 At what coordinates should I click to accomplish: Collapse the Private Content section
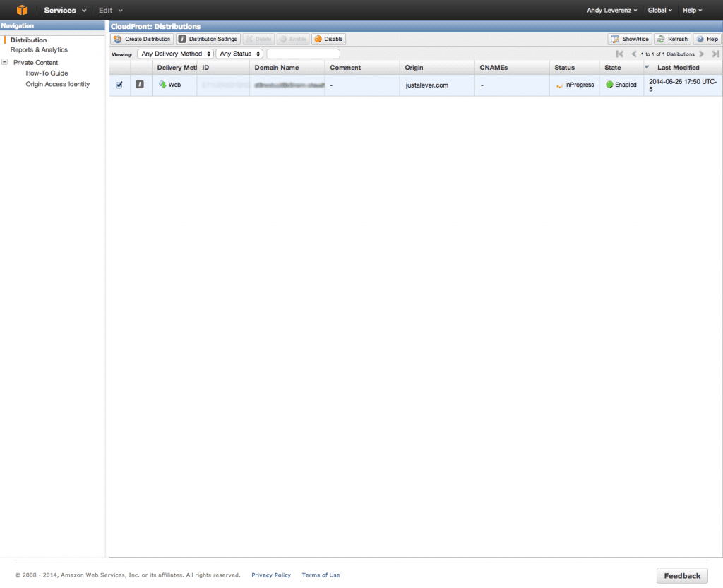click(x=6, y=62)
